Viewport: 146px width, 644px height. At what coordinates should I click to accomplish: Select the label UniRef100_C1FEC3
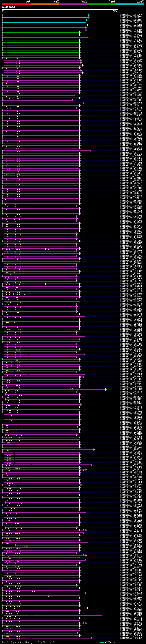[131, 42]
